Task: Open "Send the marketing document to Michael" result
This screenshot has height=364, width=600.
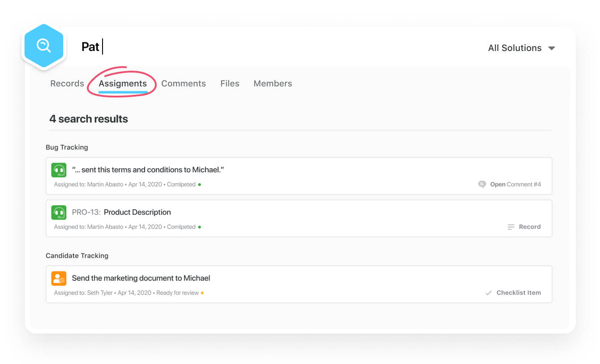Action: click(x=299, y=284)
